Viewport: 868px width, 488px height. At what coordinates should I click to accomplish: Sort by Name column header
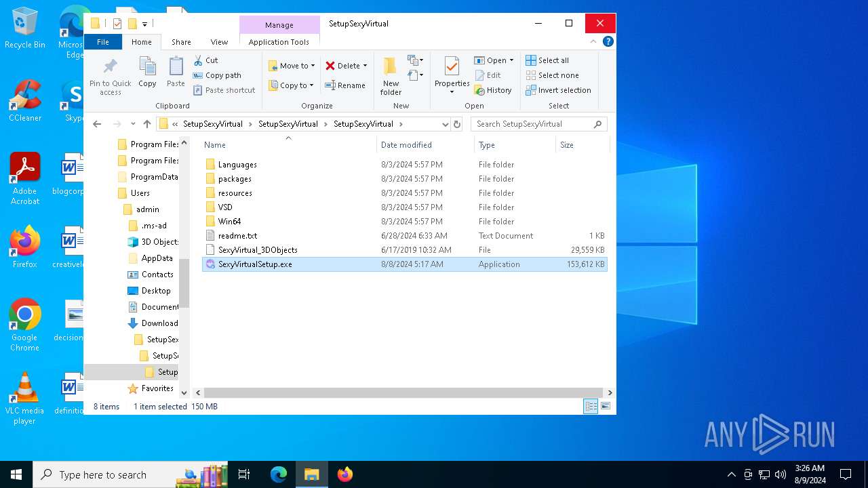click(215, 145)
